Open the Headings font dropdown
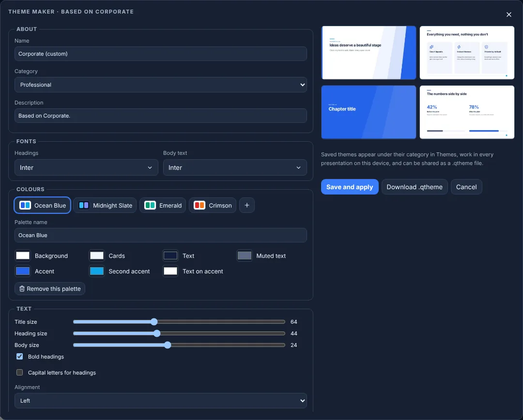 tap(86, 167)
